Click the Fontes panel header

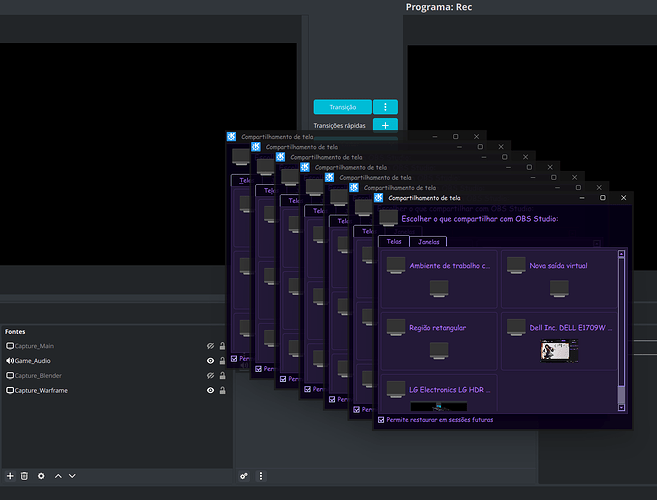[15, 332]
